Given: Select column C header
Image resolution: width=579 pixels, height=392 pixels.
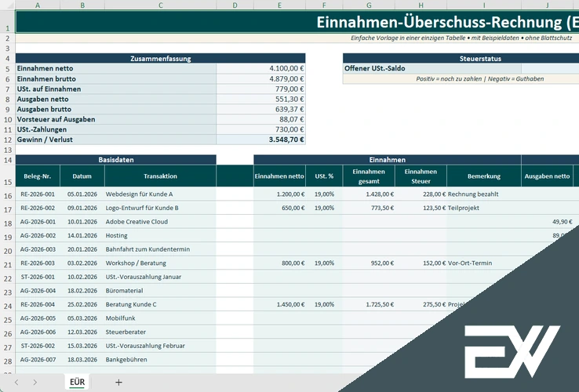Looking at the screenshot, I should pyautogui.click(x=160, y=5).
